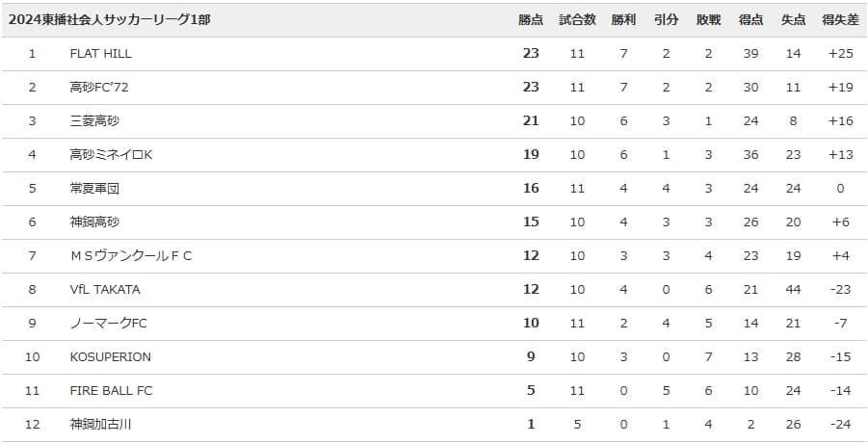Viewport: 868px width, 444px height.
Task: Click the 試合数 column header
Action: coord(577,20)
